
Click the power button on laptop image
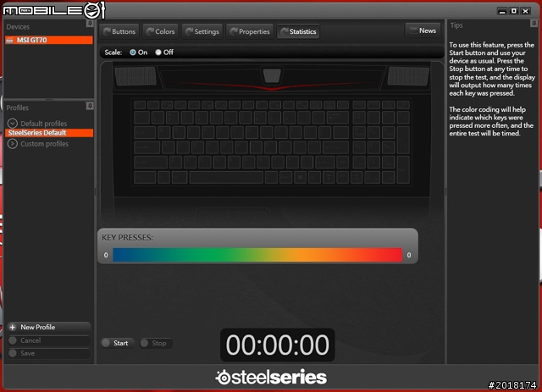pos(272,75)
